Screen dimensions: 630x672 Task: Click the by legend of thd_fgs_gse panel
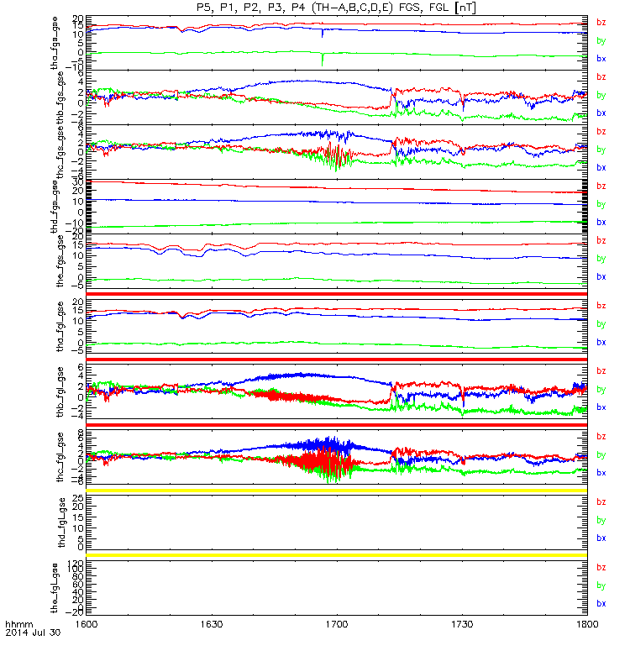click(601, 204)
